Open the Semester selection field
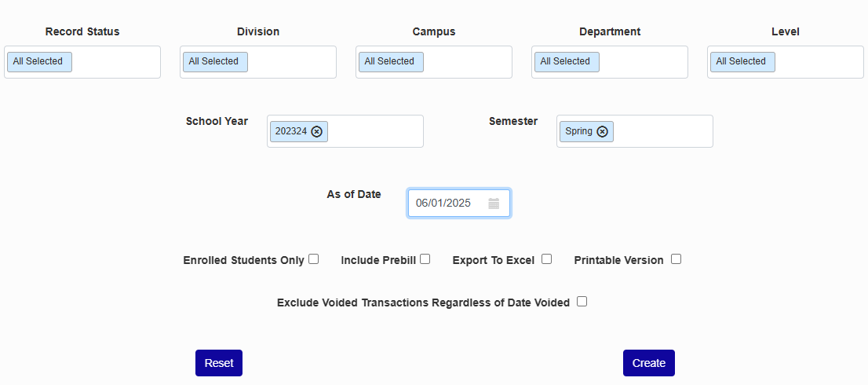The image size is (868, 385). point(662,132)
